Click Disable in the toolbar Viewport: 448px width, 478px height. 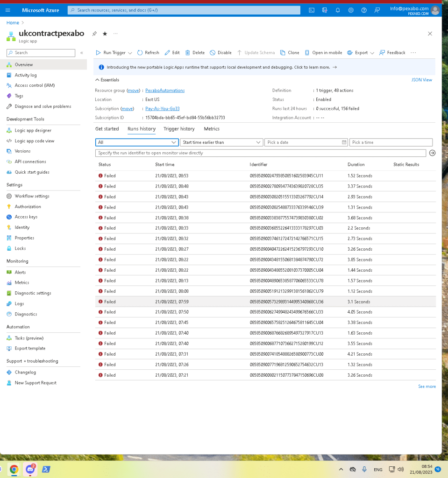(220, 53)
